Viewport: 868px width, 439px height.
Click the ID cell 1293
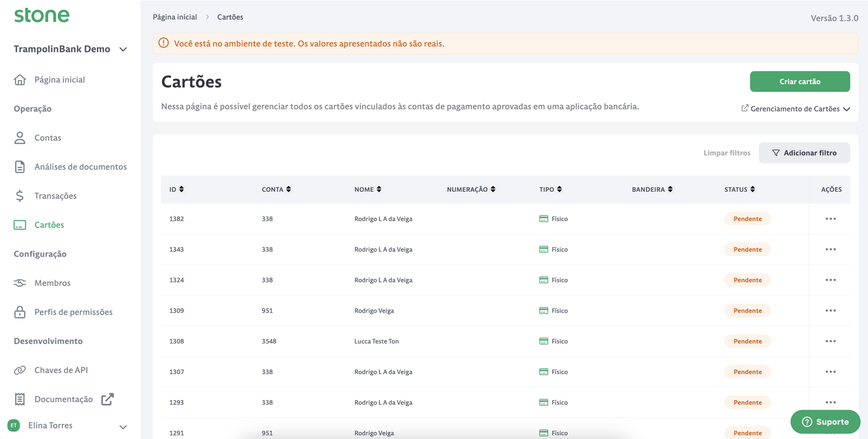pos(177,403)
